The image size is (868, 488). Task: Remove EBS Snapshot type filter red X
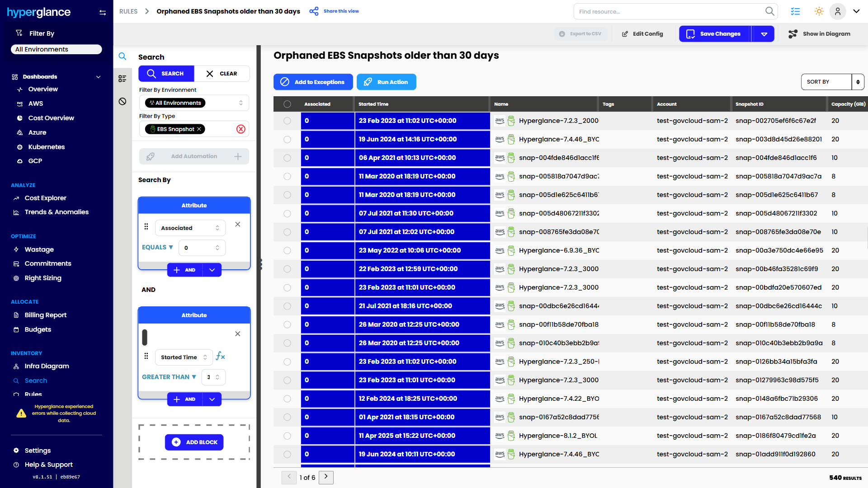coord(241,129)
